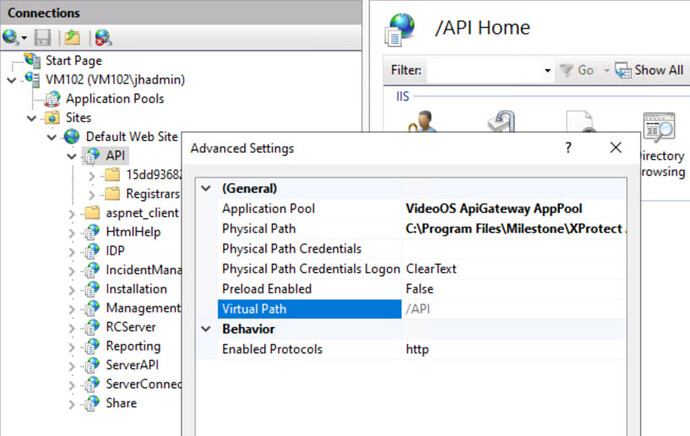Select the aspnet_client folder
The width and height of the screenshot is (690, 436).
point(142,213)
